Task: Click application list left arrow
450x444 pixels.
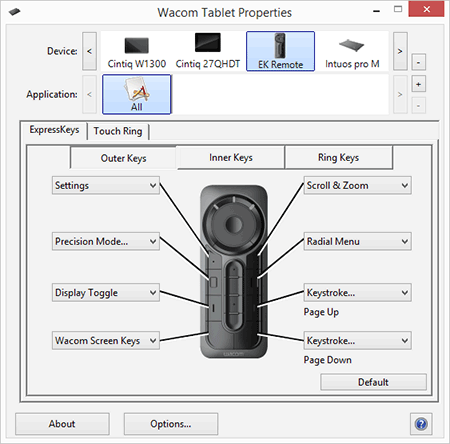Action: point(89,94)
